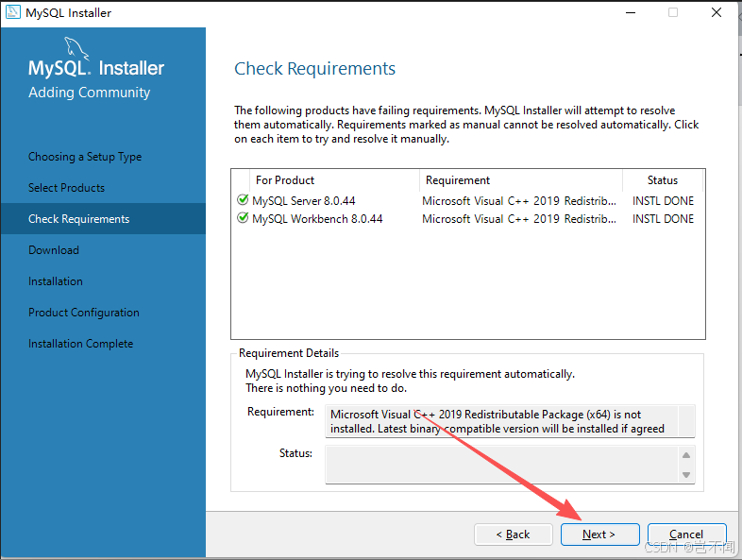Click the < Back button
This screenshot has width=742, height=560.
[514, 535]
